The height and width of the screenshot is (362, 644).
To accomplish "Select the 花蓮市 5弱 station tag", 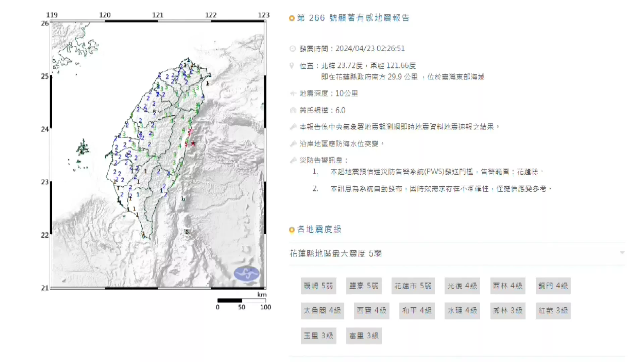I will coord(413,286).
